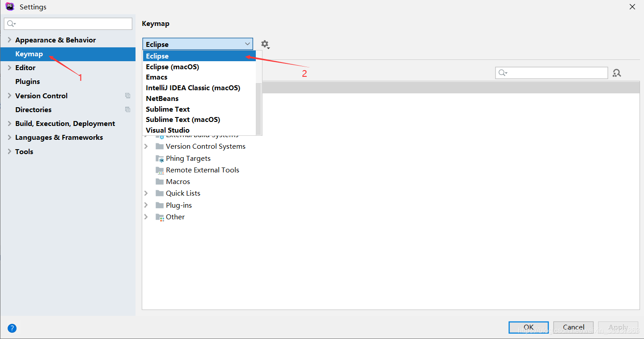This screenshot has height=339, width=644.
Task: Click the settings search magnifier icon
Action: (12, 24)
